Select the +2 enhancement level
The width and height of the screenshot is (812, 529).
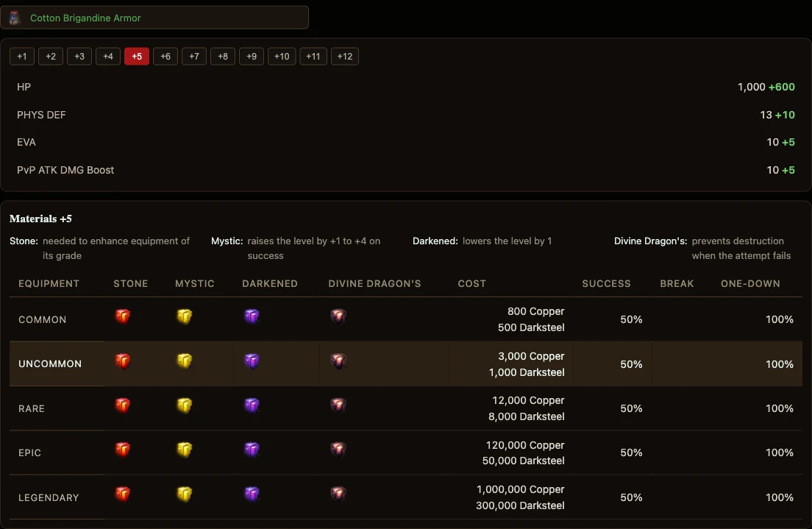click(51, 57)
